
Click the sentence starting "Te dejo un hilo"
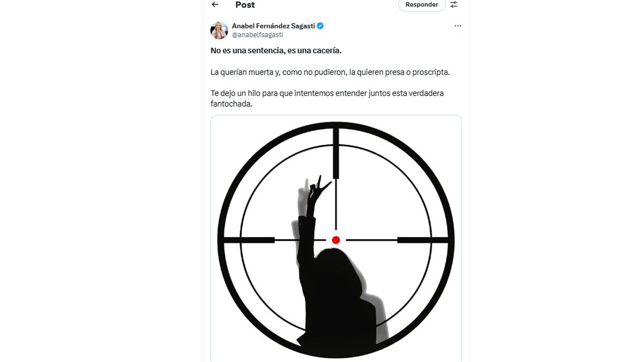point(327,93)
